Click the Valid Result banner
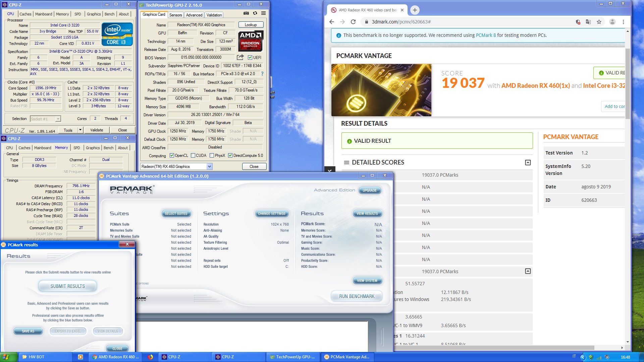This screenshot has height=362, width=644. 437,141
